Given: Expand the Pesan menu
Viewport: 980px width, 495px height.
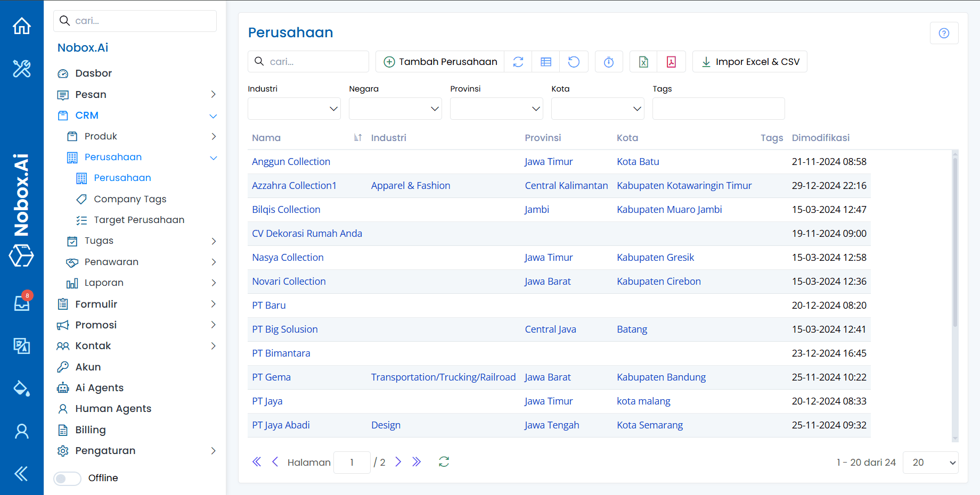Looking at the screenshot, I should (x=137, y=94).
